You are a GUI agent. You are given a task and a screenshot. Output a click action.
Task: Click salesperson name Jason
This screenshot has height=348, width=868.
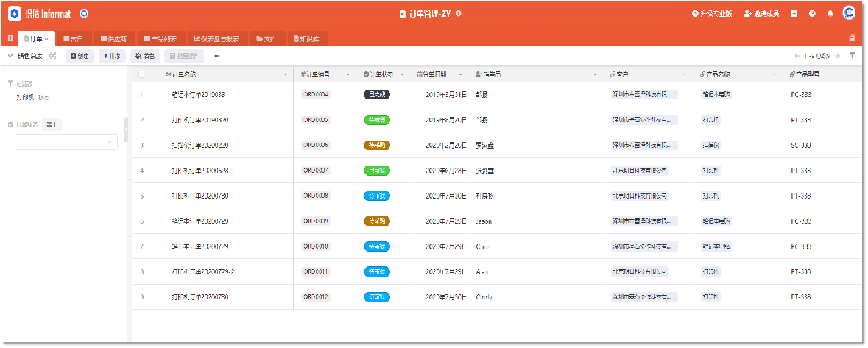tap(483, 221)
